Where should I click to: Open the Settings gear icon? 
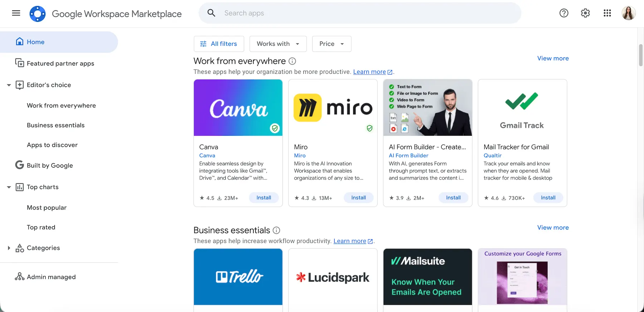click(585, 13)
